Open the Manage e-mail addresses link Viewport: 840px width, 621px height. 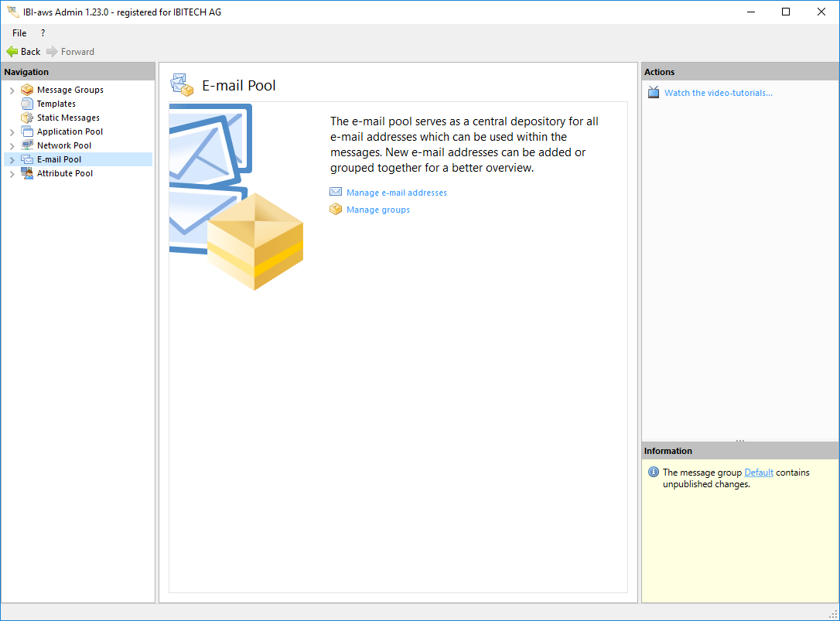click(x=396, y=193)
